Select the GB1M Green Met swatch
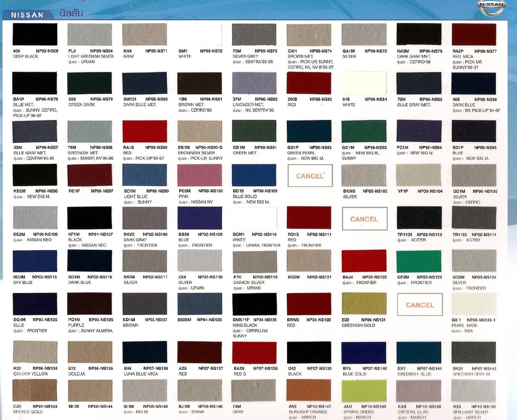This screenshot has height=420, width=517. 254,131
